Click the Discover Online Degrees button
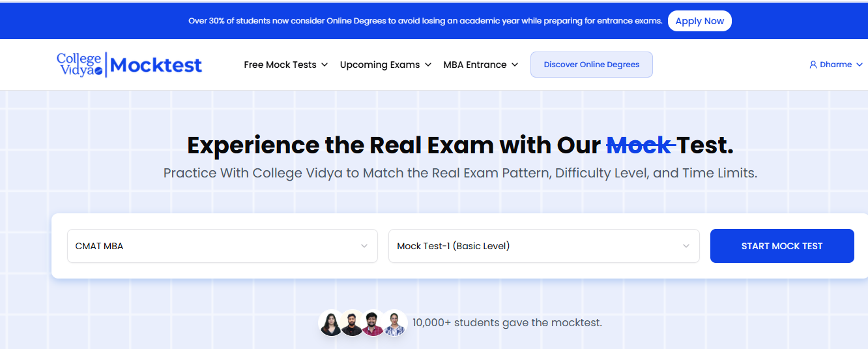868x349 pixels. 592,65
